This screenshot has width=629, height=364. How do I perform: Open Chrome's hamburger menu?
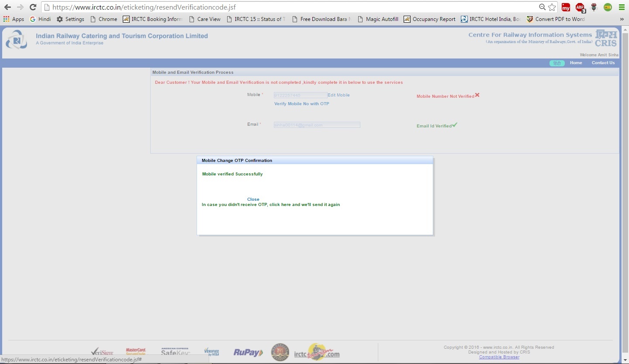pyautogui.click(x=622, y=7)
